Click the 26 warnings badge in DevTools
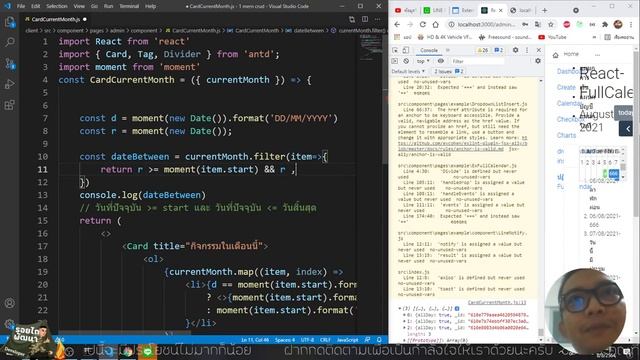 (x=483, y=50)
